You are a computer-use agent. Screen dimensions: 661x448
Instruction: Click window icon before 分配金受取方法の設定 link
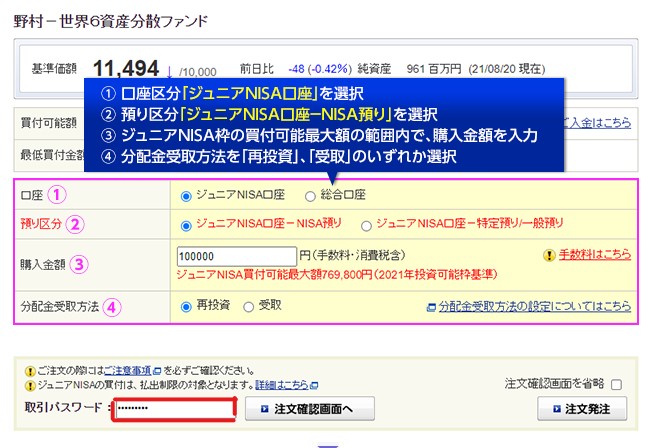coord(432,307)
